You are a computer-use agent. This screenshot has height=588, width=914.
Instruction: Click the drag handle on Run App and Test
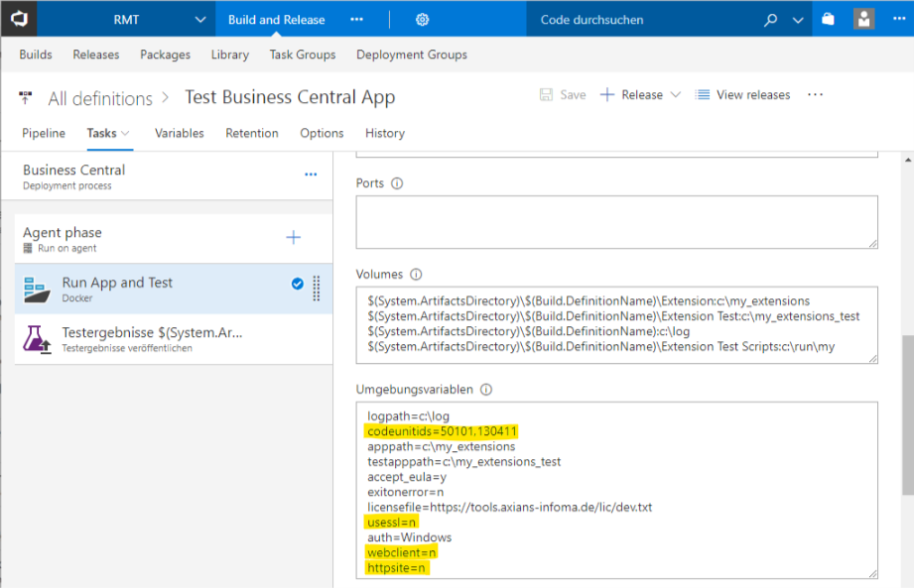tap(317, 289)
